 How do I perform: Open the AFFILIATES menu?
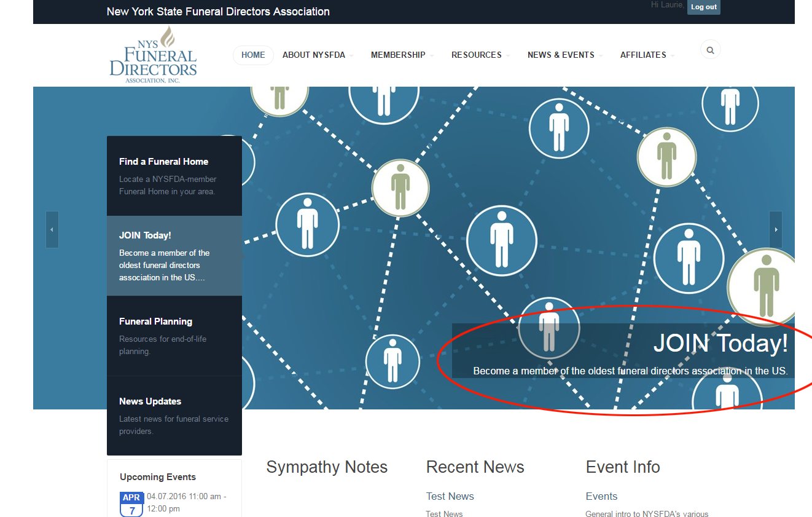643,55
